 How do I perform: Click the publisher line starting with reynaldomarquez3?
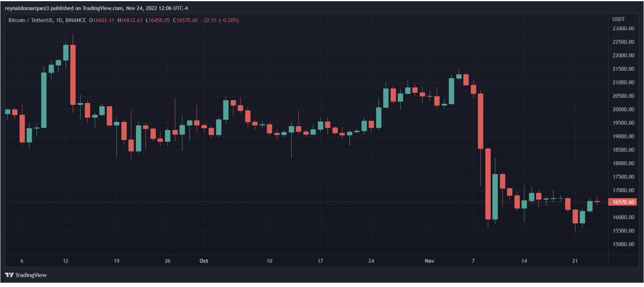coord(97,8)
